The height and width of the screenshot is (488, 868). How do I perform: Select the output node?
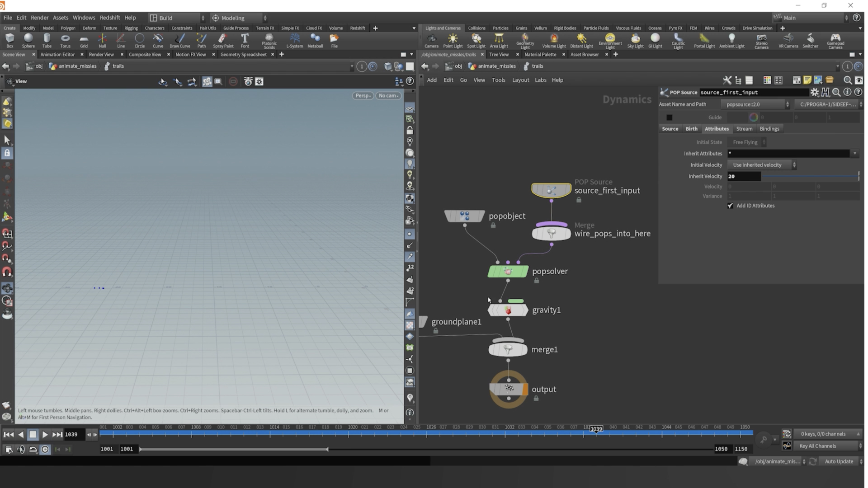pyautogui.click(x=508, y=389)
